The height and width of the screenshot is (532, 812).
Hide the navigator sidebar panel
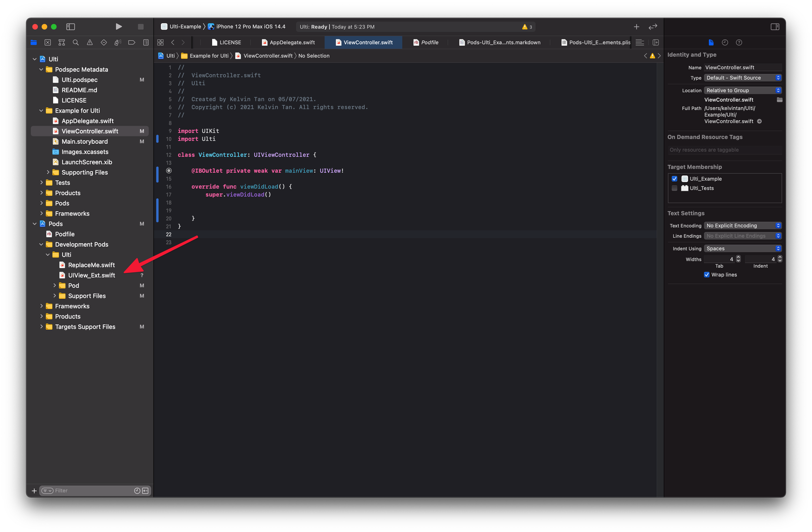pyautogui.click(x=71, y=27)
